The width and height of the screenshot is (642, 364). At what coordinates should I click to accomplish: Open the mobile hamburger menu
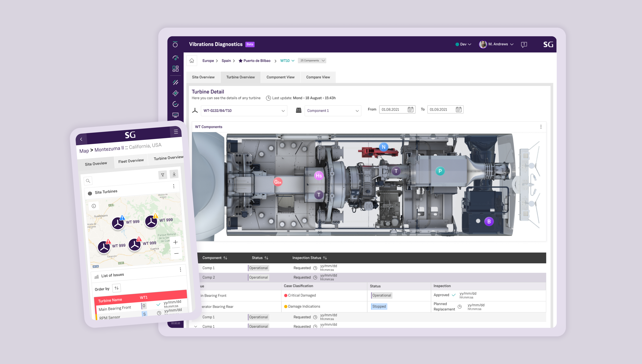pyautogui.click(x=176, y=132)
